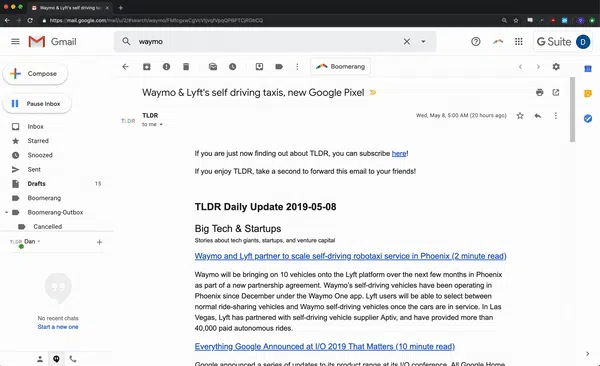Open the Starred folder
The image size is (600, 366).
coord(38,141)
